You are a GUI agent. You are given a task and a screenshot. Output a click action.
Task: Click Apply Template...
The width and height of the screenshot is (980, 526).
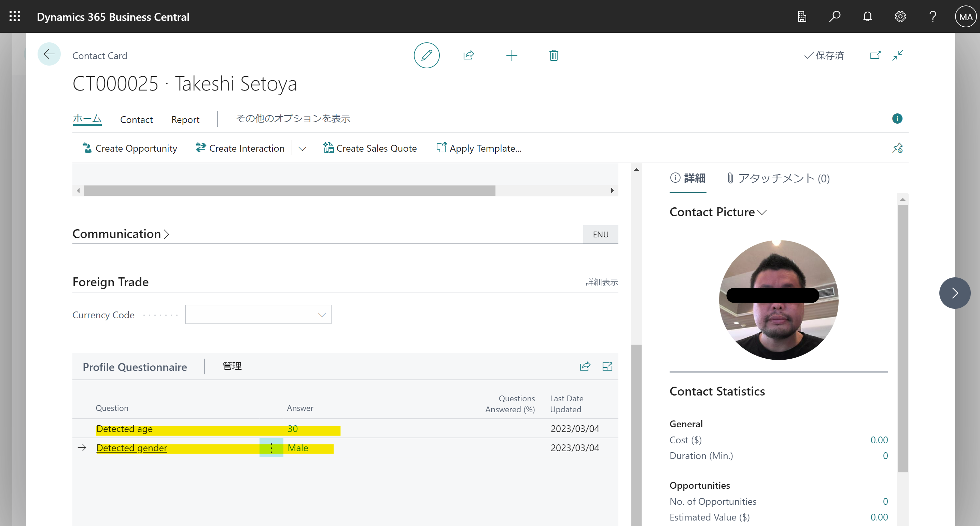479,148
